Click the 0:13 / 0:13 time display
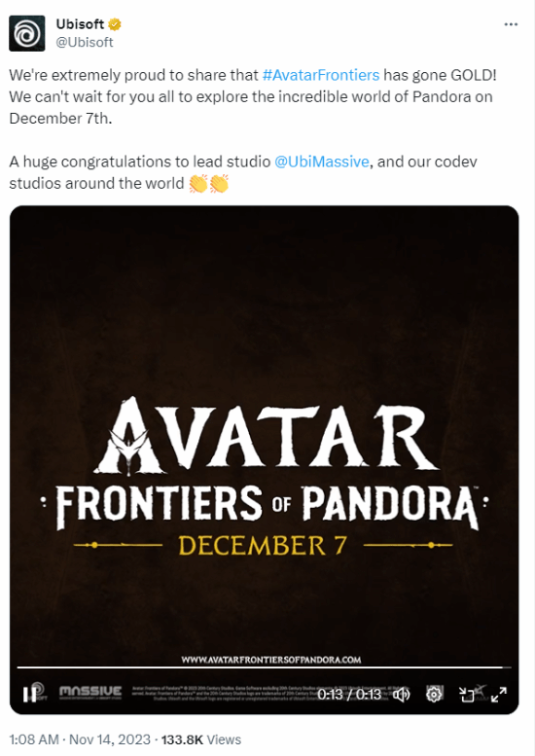The height and width of the screenshot is (756, 535). pyautogui.click(x=349, y=695)
